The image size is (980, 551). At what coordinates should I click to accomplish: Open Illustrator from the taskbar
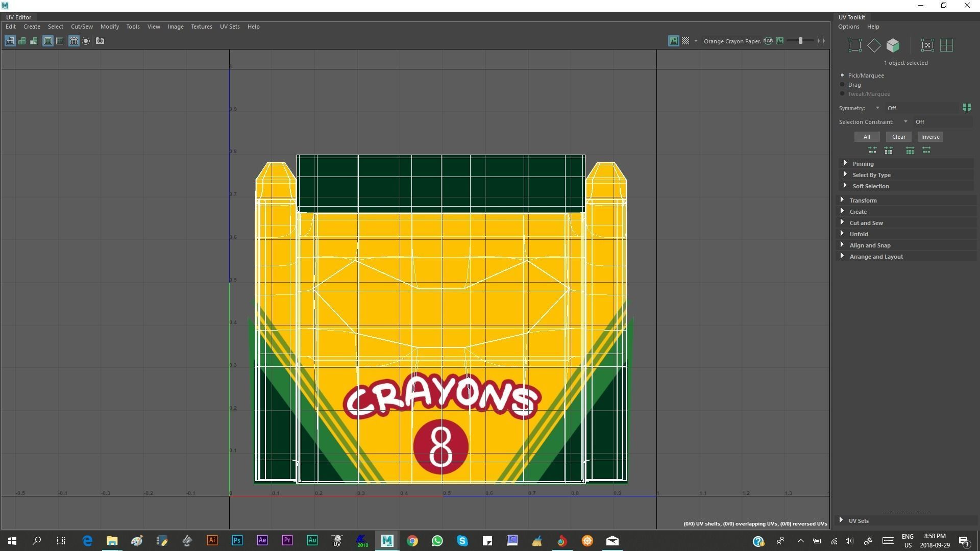212,541
